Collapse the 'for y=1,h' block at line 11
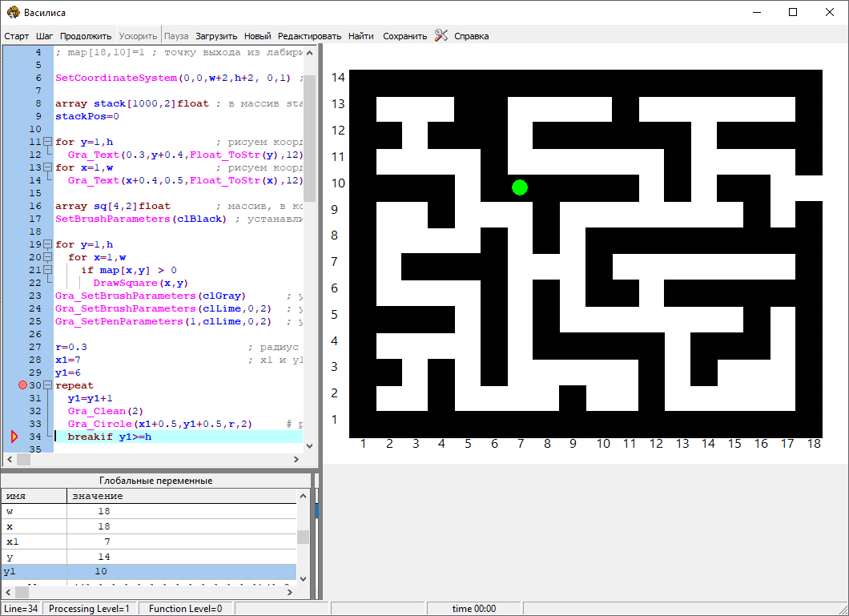849x616 pixels. pyautogui.click(x=46, y=142)
